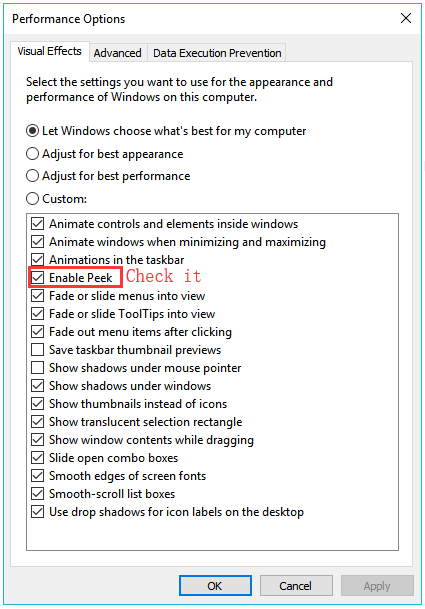Click the OK button
Screen dimensions: 425x609
click(215, 586)
